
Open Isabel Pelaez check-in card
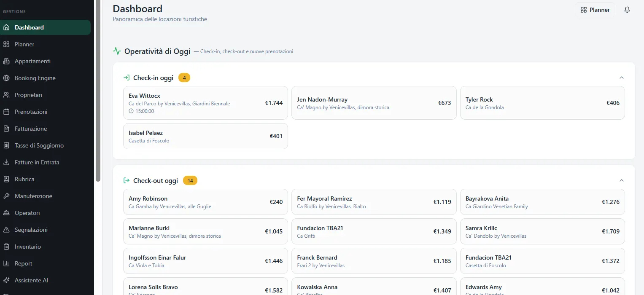(205, 136)
